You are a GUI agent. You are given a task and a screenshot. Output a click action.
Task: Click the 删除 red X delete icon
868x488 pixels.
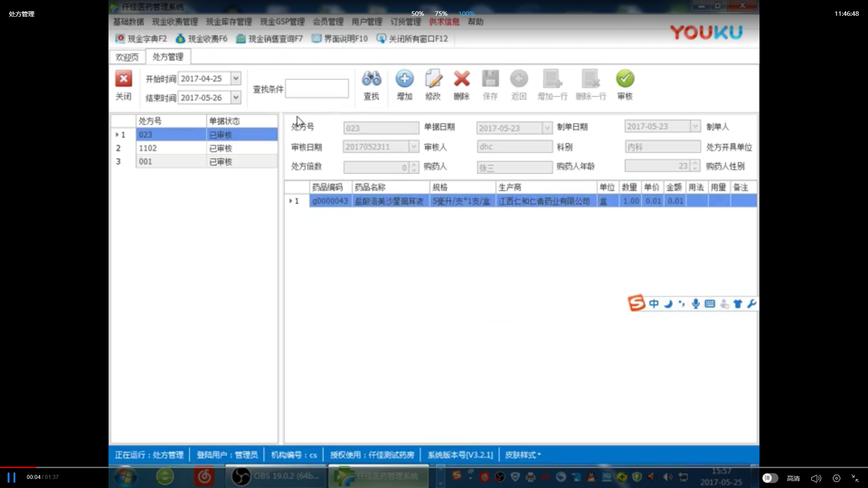pyautogui.click(x=462, y=79)
